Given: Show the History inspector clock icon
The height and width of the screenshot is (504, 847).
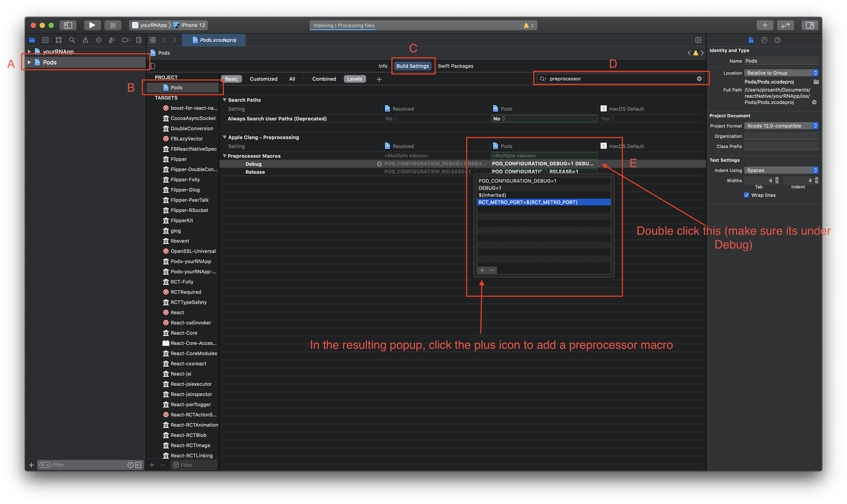Looking at the screenshot, I should pos(764,40).
